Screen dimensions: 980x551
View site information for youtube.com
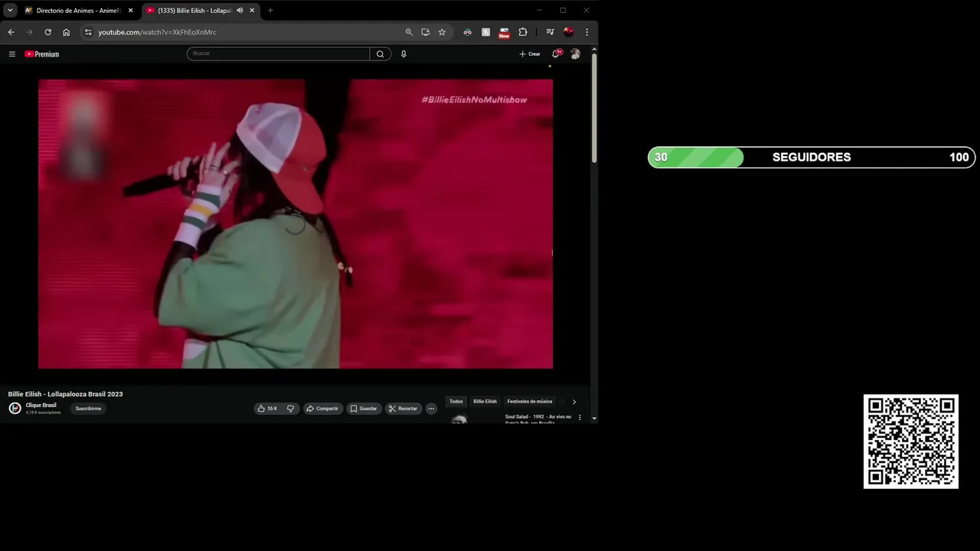pyautogui.click(x=88, y=32)
